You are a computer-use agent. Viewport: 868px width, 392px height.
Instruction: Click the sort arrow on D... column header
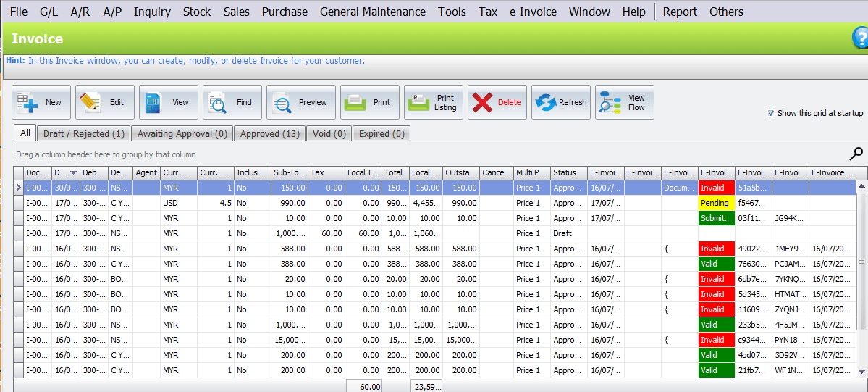pyautogui.click(x=74, y=172)
